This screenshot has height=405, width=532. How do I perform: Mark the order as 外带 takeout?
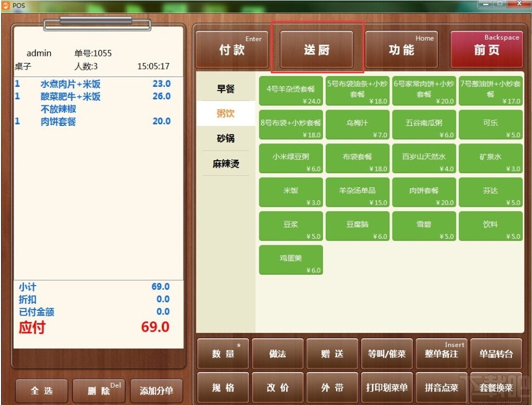point(332,388)
